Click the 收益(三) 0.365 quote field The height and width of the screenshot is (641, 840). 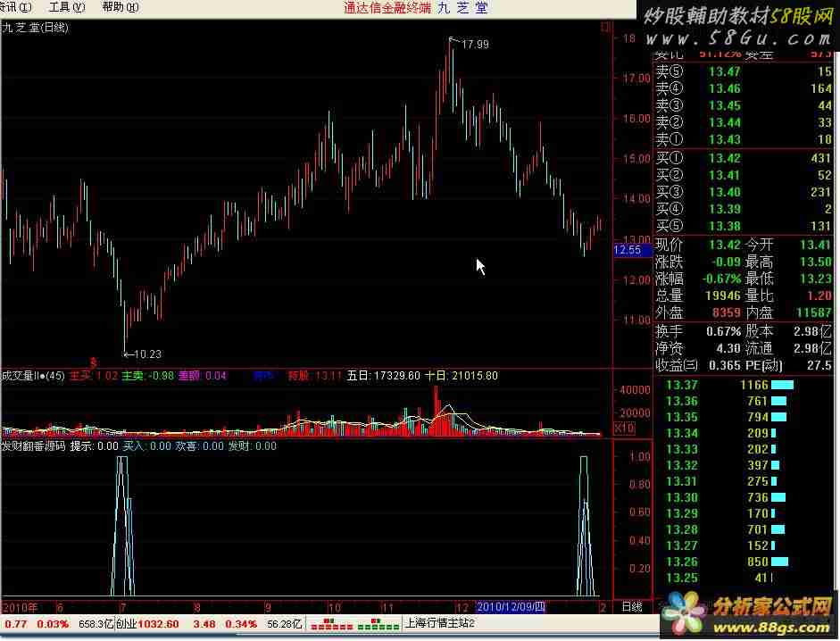698,365
